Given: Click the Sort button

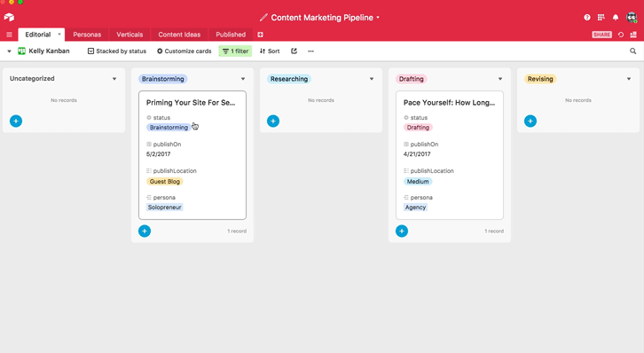Looking at the screenshot, I should click(270, 51).
